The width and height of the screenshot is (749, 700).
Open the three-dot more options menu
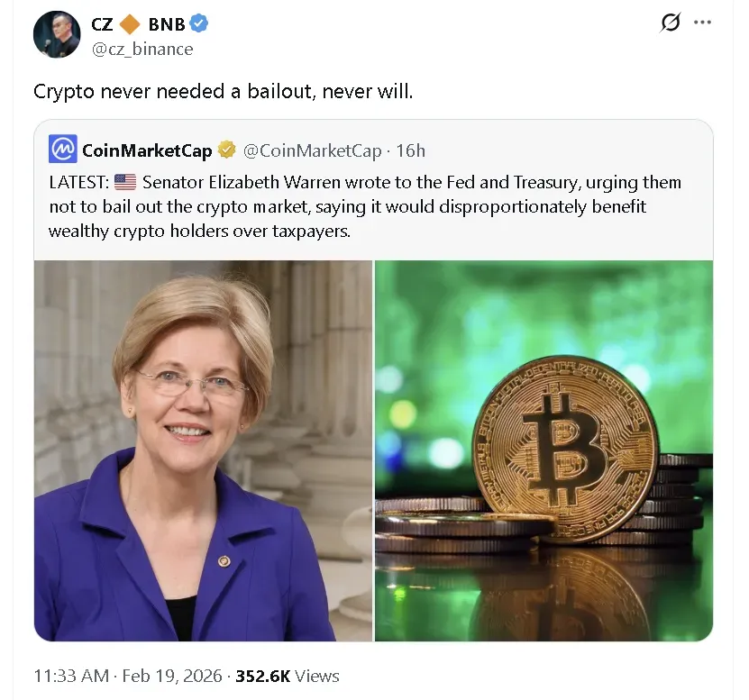(x=702, y=23)
